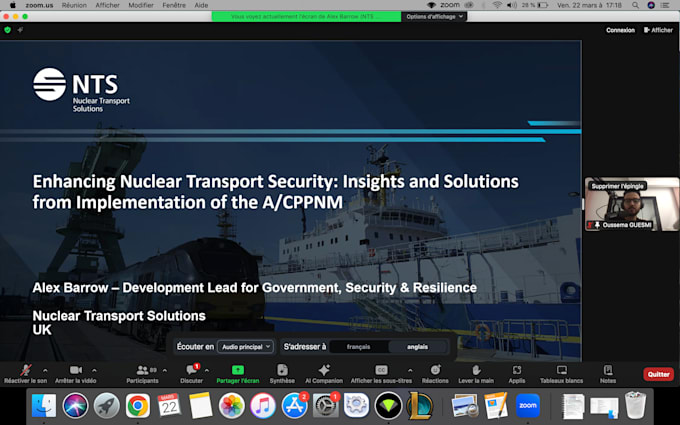Open the Modifier menu
This screenshot has width=680, height=425.
[x=141, y=5]
